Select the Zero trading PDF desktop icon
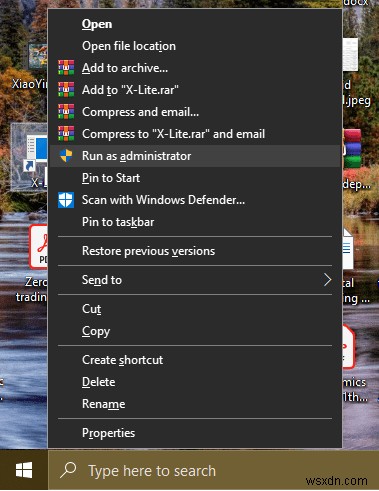 (38, 247)
